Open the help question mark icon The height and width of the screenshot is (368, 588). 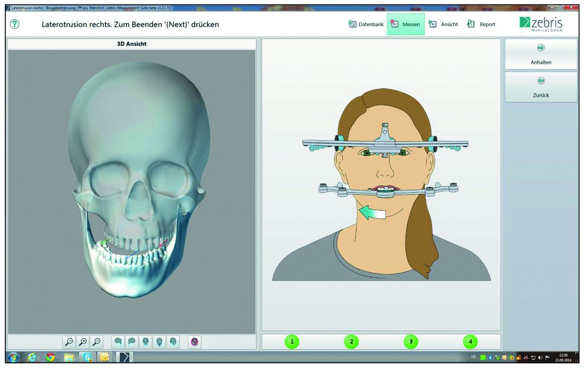[15, 24]
